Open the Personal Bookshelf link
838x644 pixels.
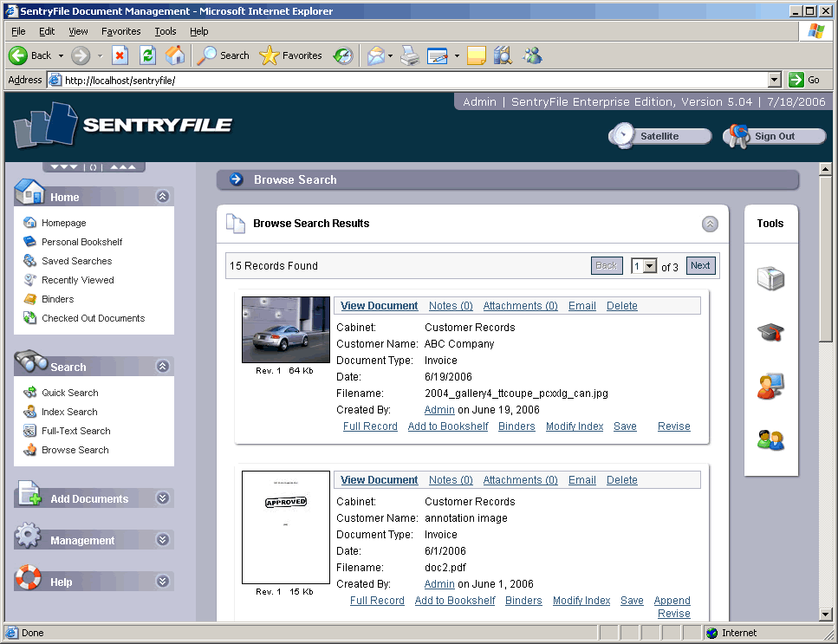pyautogui.click(x=82, y=242)
